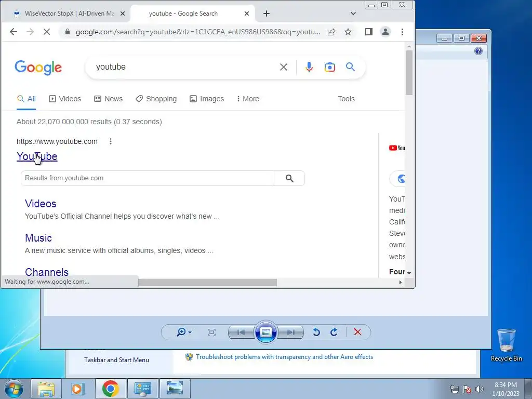Focus Results from youtube.com field
This screenshot has width=532, height=399.
pyautogui.click(x=148, y=178)
